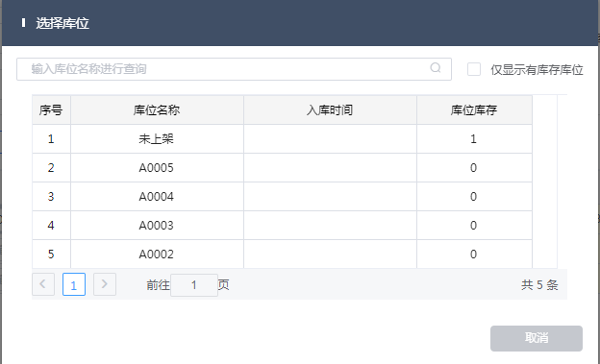
Task: Select the 未上架 location row
Action: (x=282, y=139)
